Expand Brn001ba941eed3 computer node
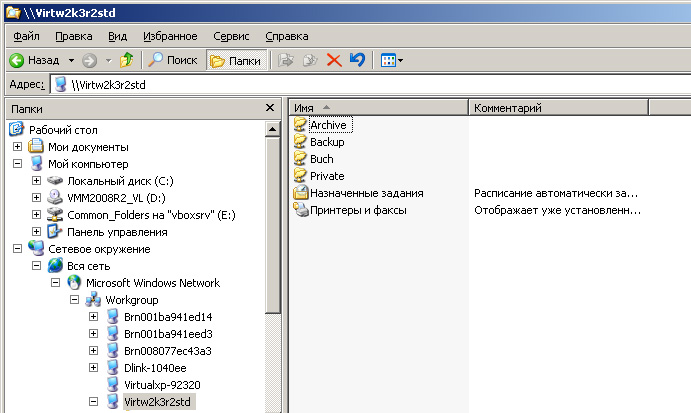The height and width of the screenshot is (413, 691). [x=93, y=334]
